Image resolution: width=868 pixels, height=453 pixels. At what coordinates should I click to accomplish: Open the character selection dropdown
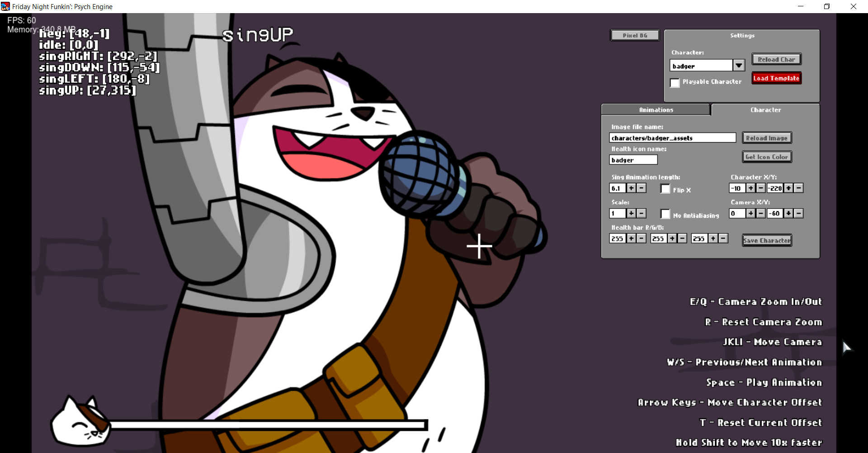click(739, 65)
